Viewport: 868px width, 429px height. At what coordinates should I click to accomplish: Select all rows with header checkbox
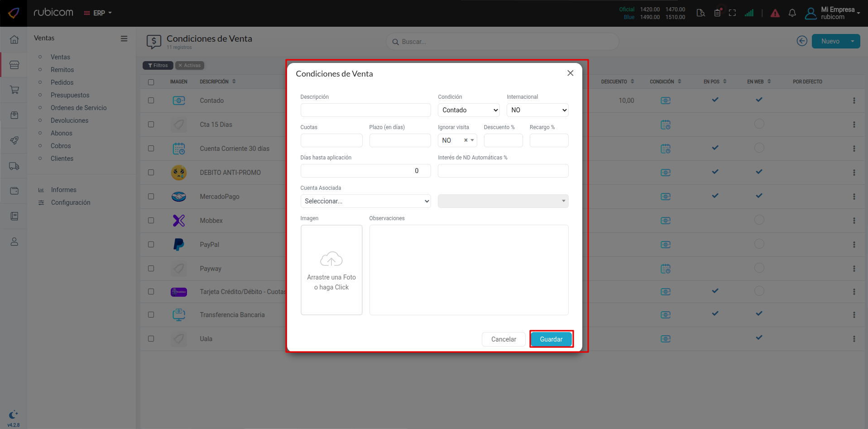tap(151, 82)
